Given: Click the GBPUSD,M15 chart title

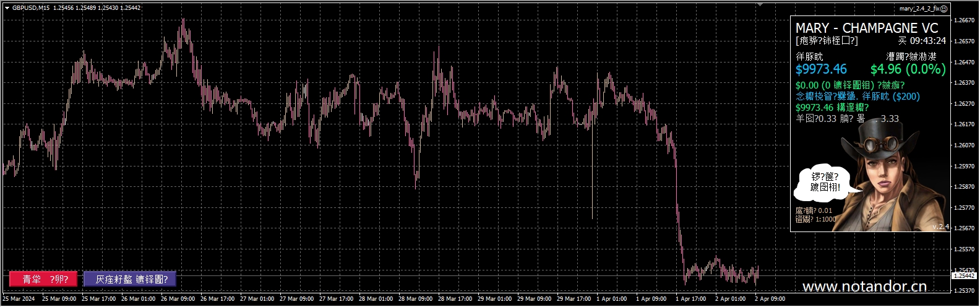Looking at the screenshot, I should 31,8.
